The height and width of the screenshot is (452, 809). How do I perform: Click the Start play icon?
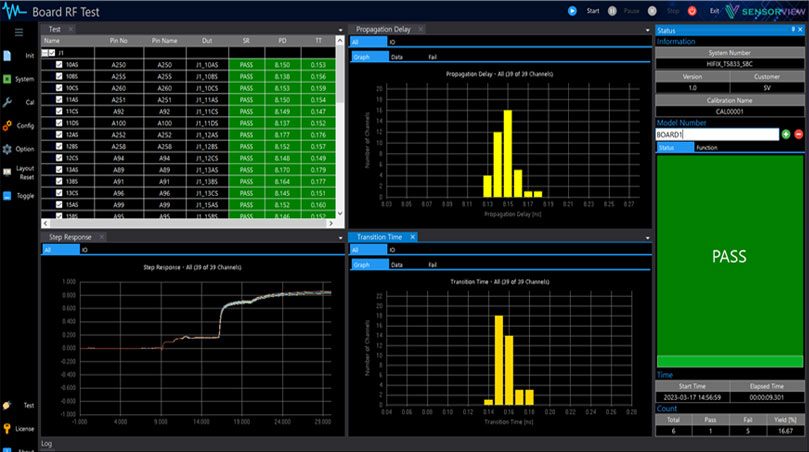(572, 11)
